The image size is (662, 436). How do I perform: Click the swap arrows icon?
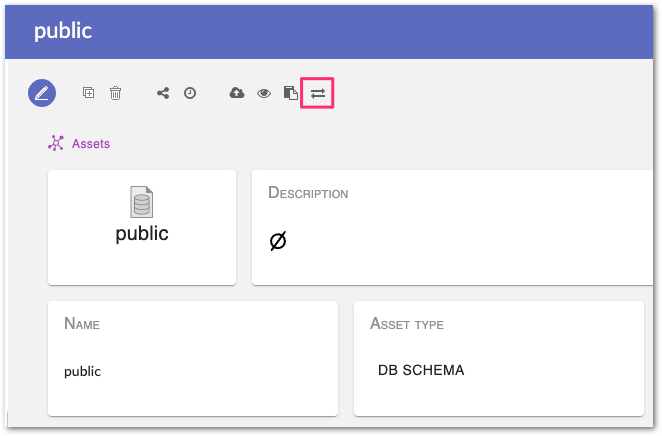[317, 93]
